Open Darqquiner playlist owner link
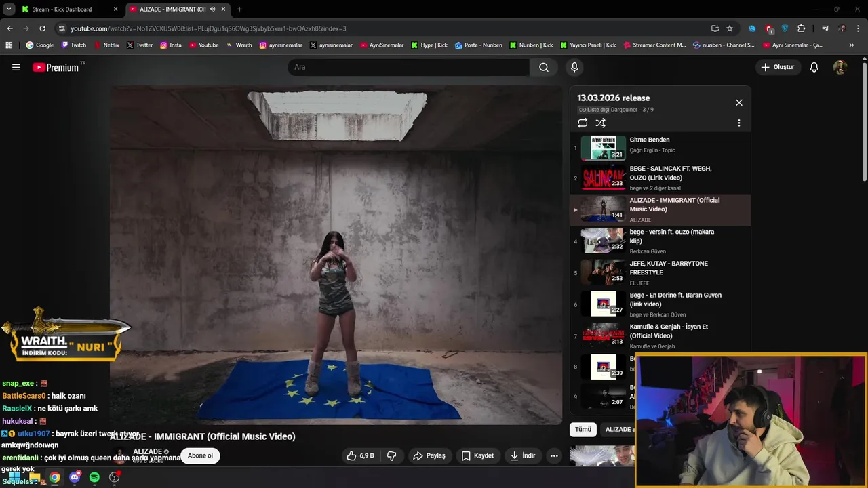 [x=624, y=110]
